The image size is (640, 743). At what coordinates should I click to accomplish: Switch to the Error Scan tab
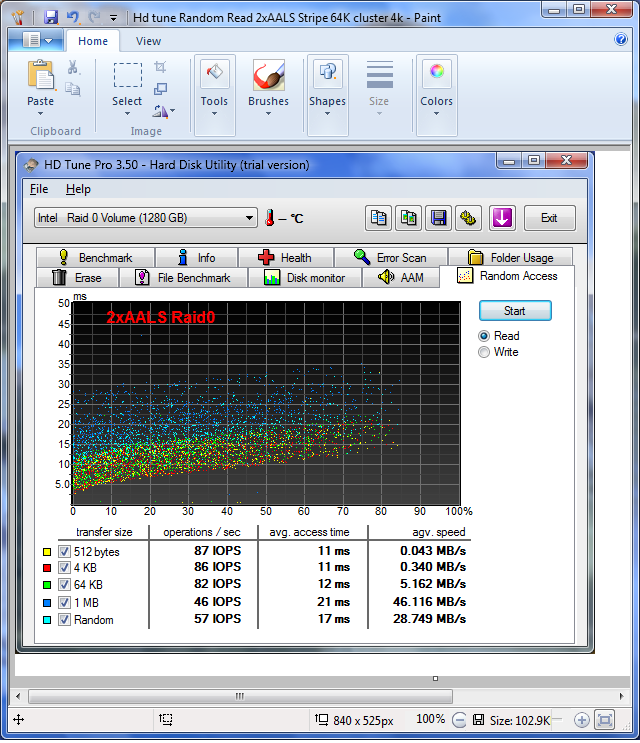pyautogui.click(x=391, y=258)
